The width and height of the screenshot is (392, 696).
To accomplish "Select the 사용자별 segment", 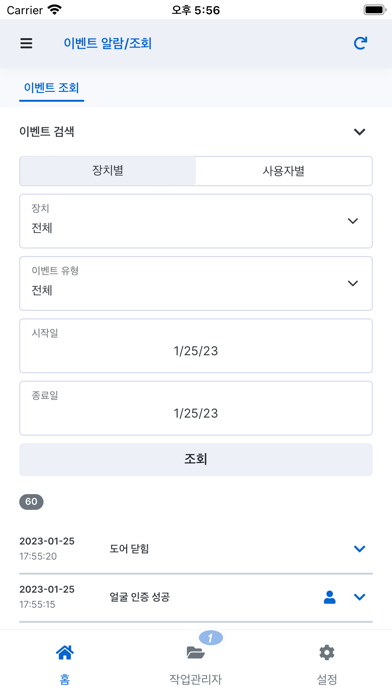I will pyautogui.click(x=284, y=171).
